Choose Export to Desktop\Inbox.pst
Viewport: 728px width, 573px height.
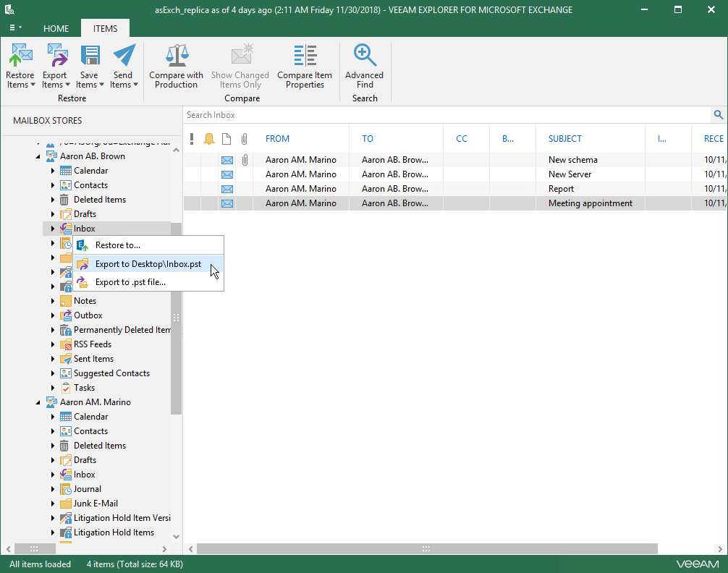[148, 264]
